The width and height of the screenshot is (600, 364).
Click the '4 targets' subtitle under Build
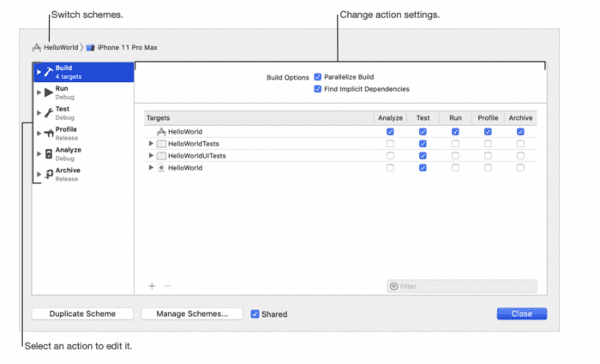[69, 76]
